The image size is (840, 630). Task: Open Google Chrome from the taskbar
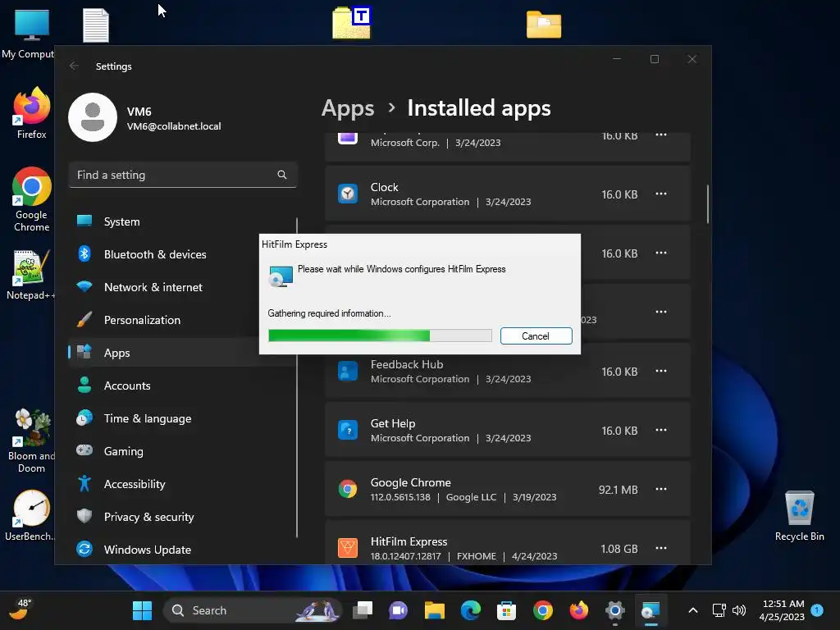point(543,610)
